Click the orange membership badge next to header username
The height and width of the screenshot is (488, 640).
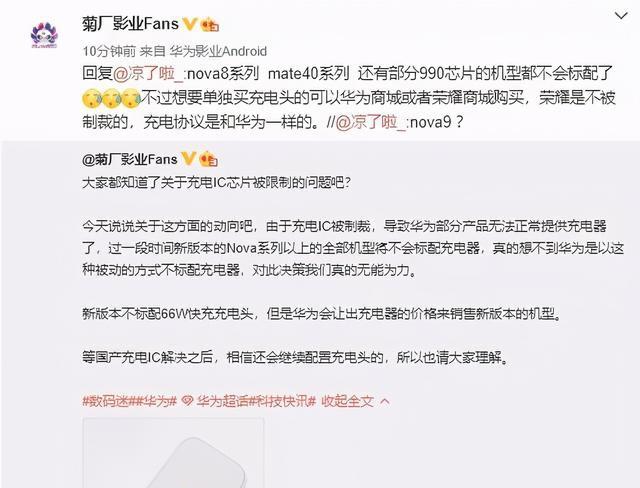coord(210,24)
